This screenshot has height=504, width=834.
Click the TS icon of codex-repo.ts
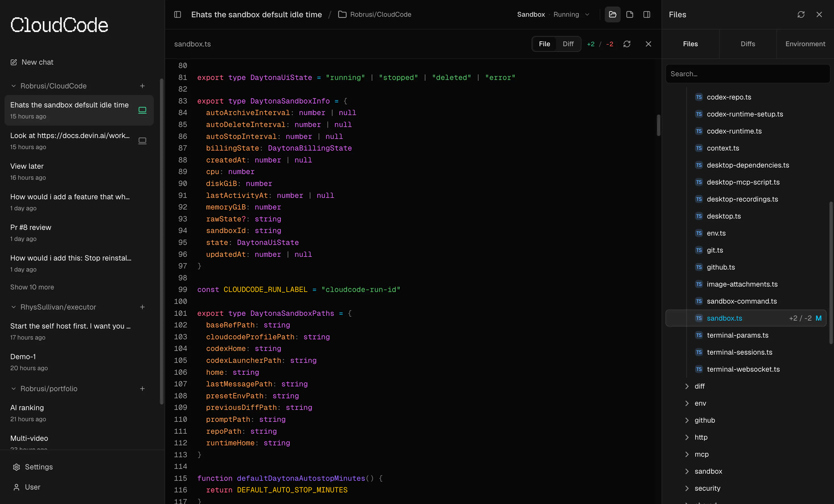pos(699,97)
